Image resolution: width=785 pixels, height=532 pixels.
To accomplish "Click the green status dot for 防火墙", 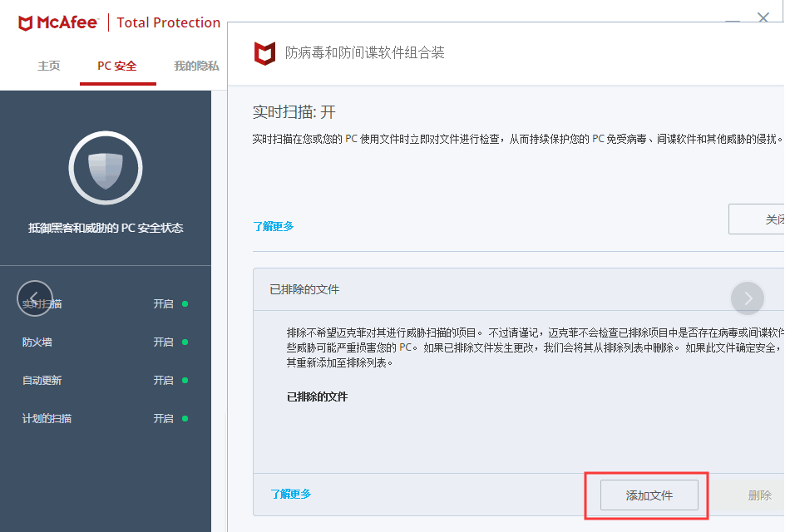I will coord(185,342).
